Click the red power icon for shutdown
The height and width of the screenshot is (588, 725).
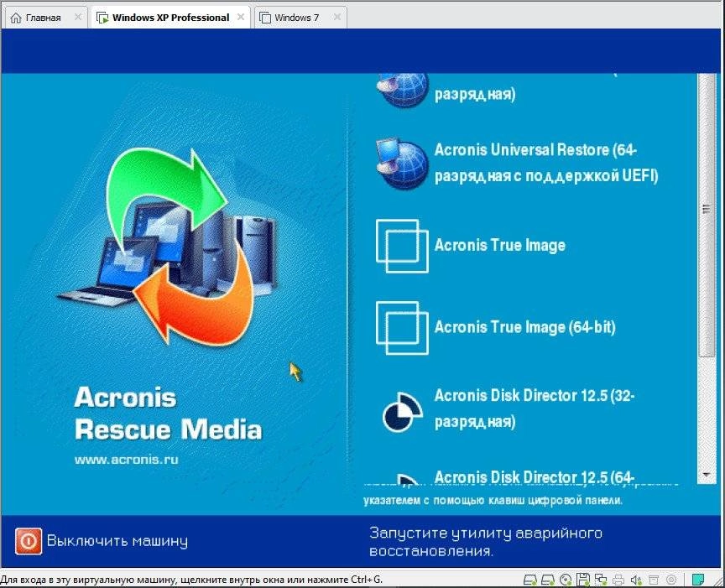coord(29,541)
